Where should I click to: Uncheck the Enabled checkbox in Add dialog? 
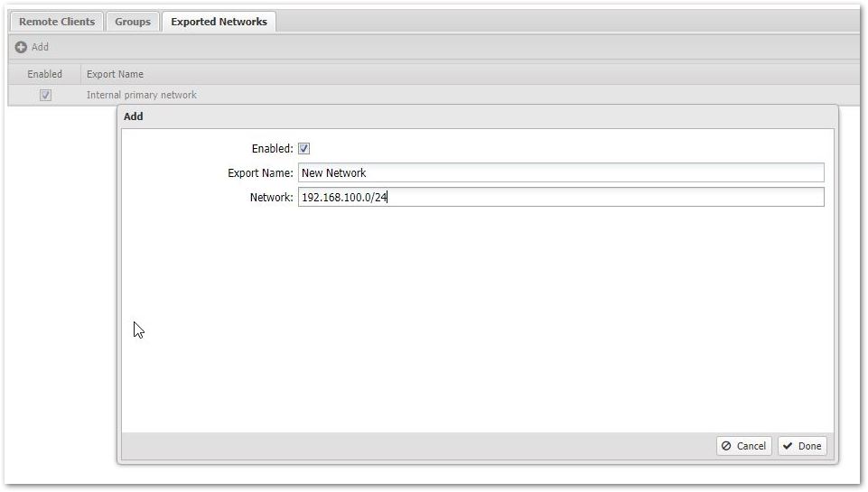coord(304,149)
